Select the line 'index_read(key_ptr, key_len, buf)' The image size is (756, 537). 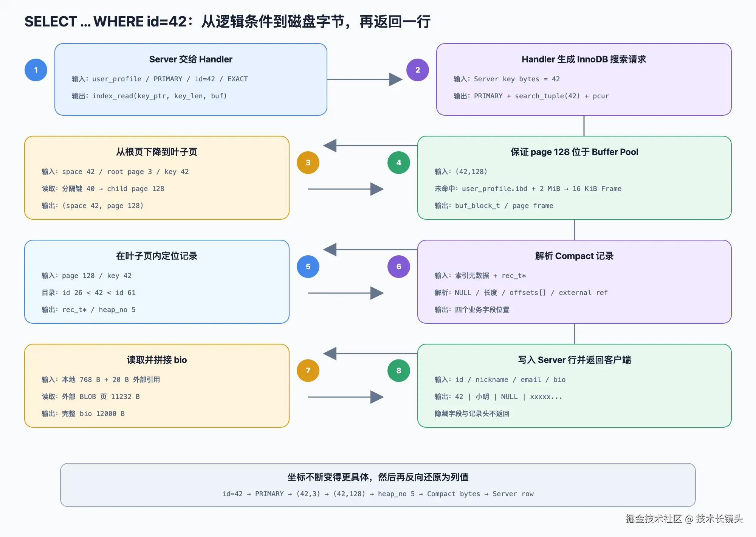pos(160,96)
